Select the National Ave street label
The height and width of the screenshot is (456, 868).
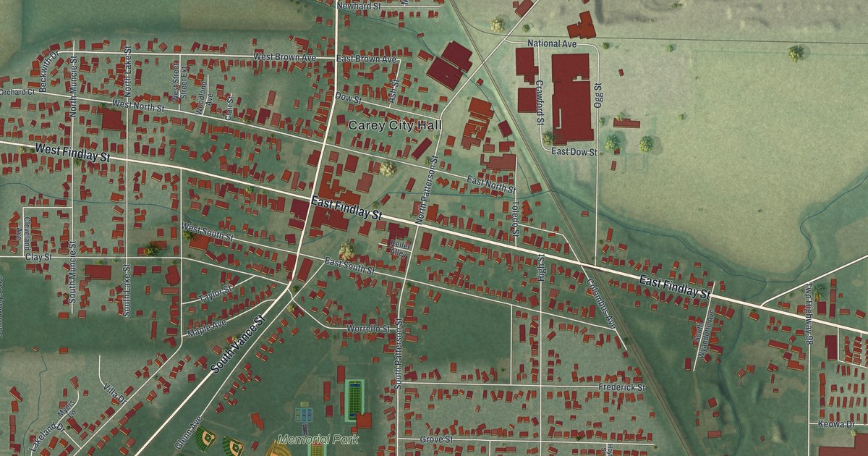click(552, 44)
